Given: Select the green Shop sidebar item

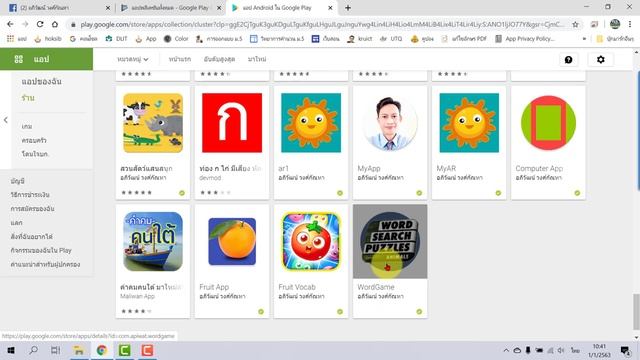Looking at the screenshot, I should pos(28,98).
